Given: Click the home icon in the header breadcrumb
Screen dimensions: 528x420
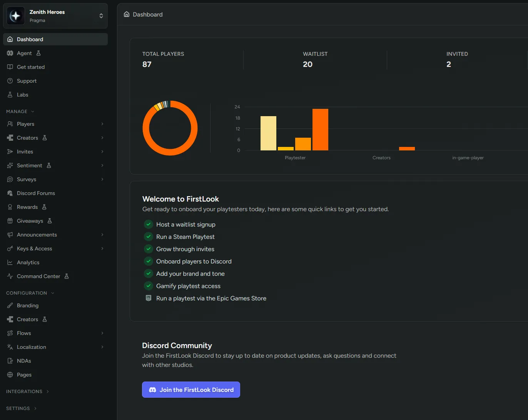Looking at the screenshot, I should 127,14.
